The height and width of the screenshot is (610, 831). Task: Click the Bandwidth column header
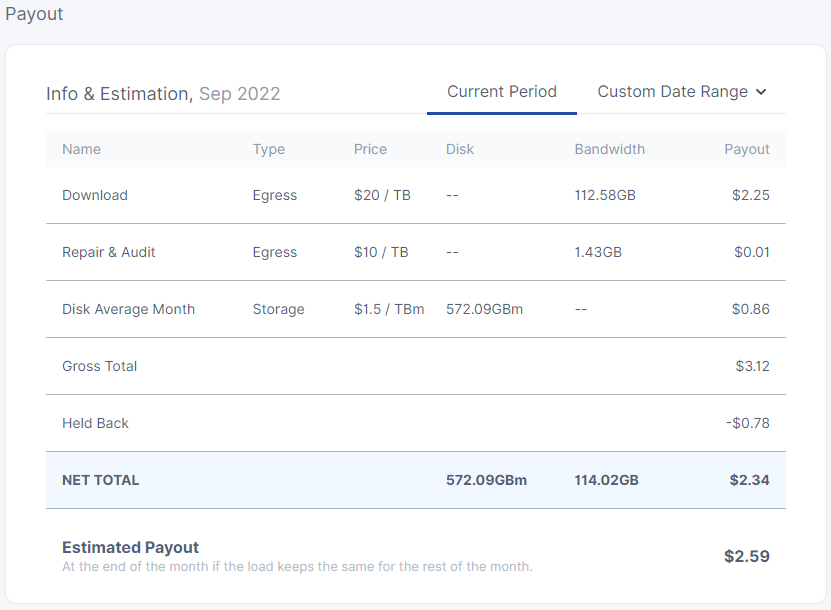[x=609, y=149]
